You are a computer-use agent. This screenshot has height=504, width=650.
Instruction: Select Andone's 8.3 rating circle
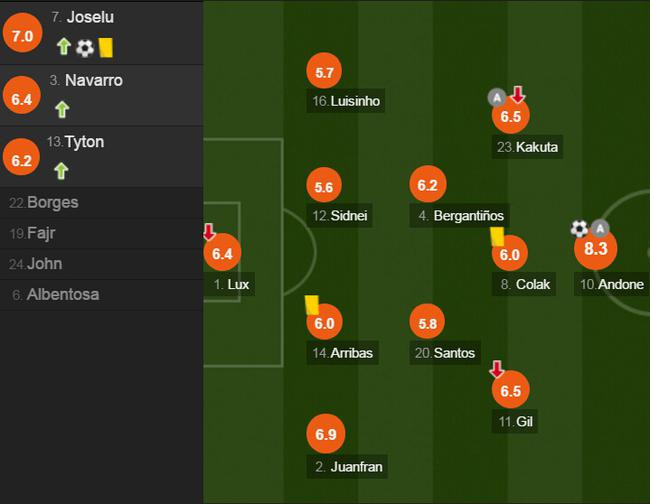point(596,249)
